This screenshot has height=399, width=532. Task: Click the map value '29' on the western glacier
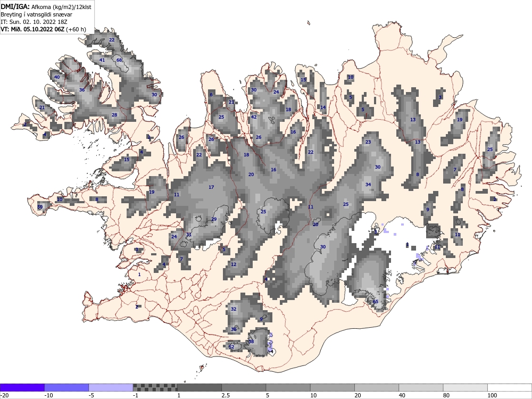pos(214,219)
